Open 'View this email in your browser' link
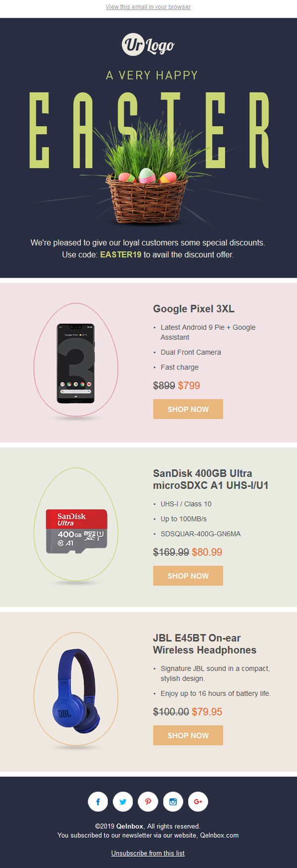 click(x=148, y=7)
